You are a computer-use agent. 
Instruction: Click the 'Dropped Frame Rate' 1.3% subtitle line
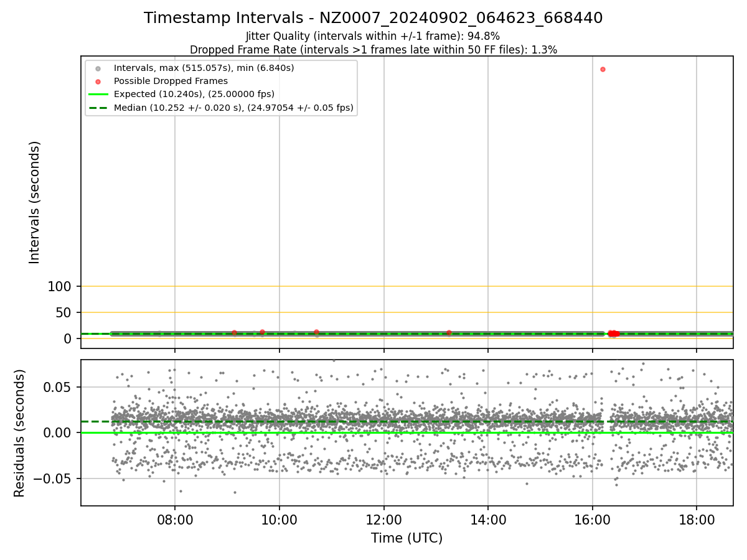point(373,50)
